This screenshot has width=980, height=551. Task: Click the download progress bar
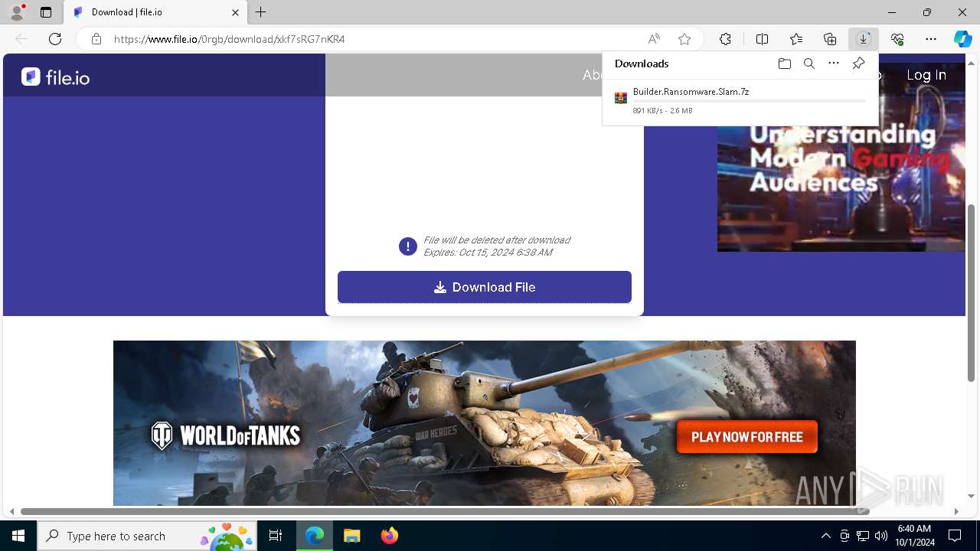click(x=749, y=101)
